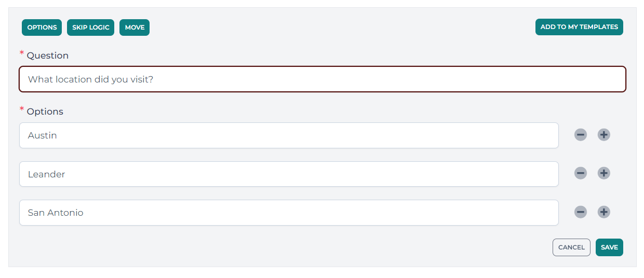Add an option after Leander with plus icon
644x278 pixels.
[603, 173]
